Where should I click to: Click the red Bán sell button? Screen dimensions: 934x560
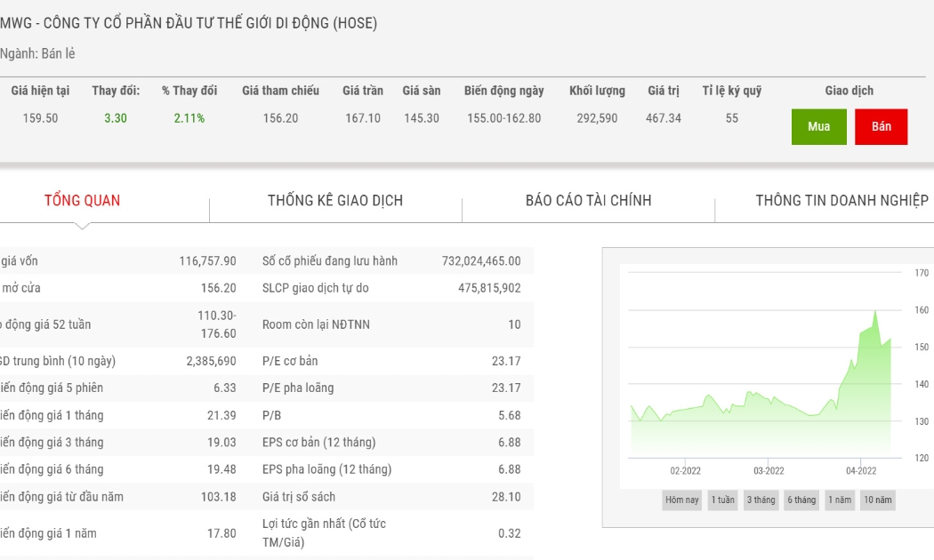coord(881,127)
